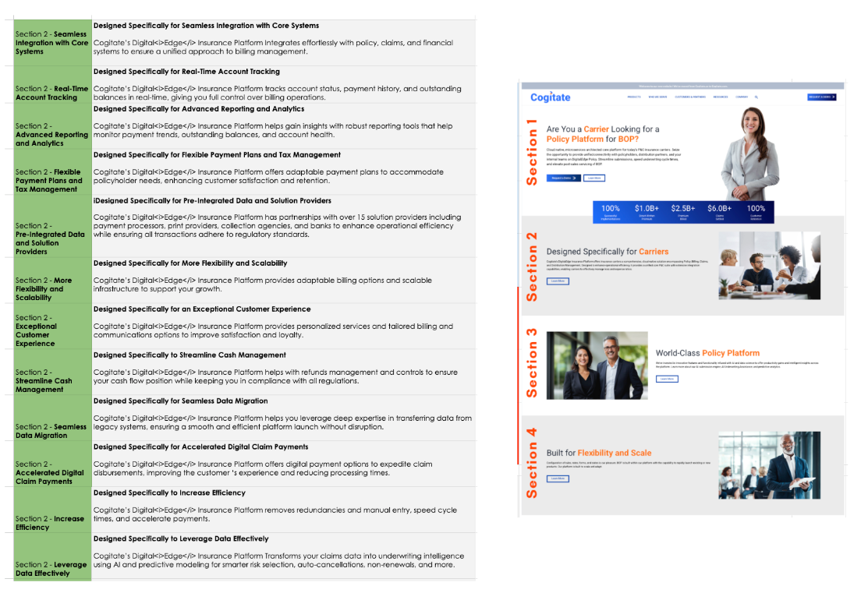Select the Real-Time Account Tracking label cell

point(52,93)
